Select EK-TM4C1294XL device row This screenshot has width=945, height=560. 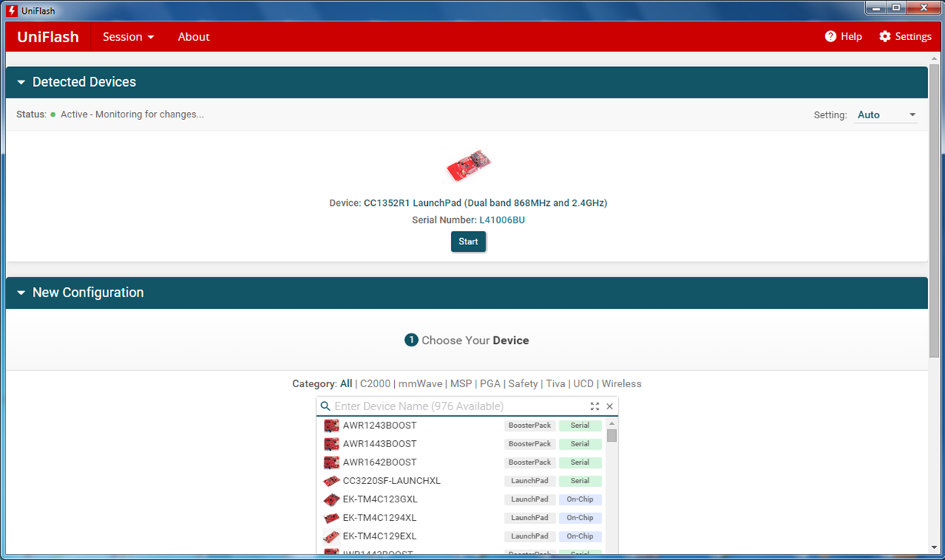(462, 518)
